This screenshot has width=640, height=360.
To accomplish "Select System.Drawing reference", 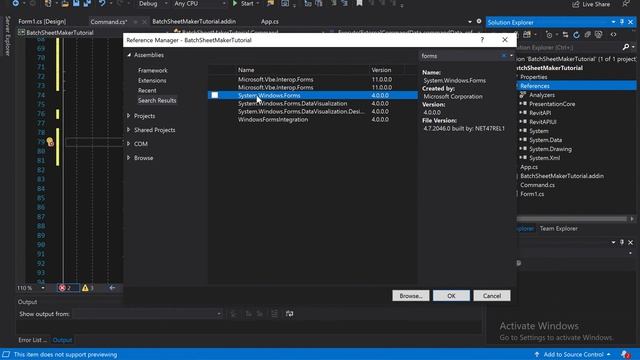I will pos(550,149).
